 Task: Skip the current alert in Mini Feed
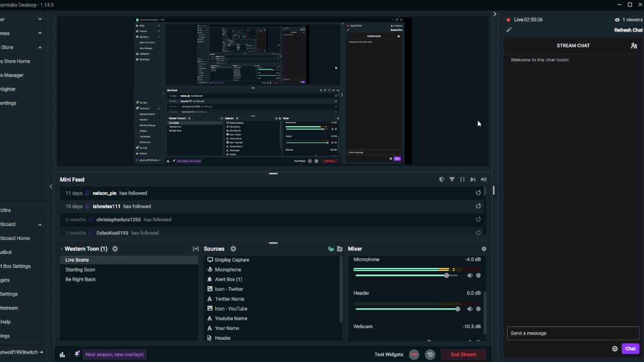[473, 179]
